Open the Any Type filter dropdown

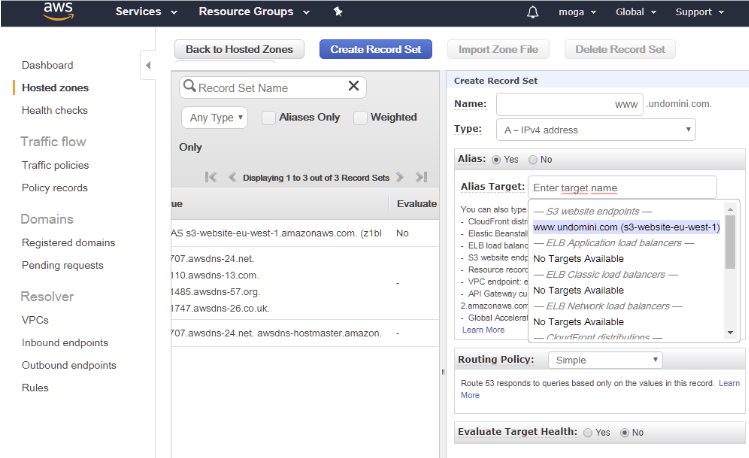point(214,117)
